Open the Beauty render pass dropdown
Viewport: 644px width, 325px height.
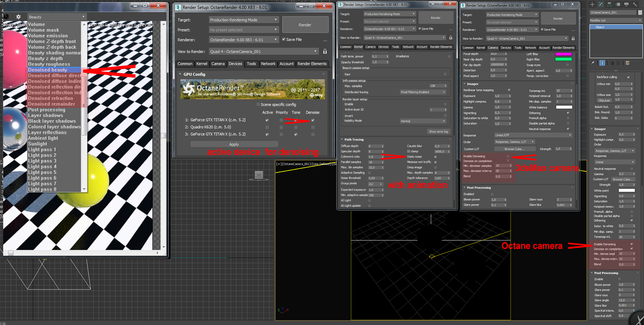pyautogui.click(x=57, y=17)
